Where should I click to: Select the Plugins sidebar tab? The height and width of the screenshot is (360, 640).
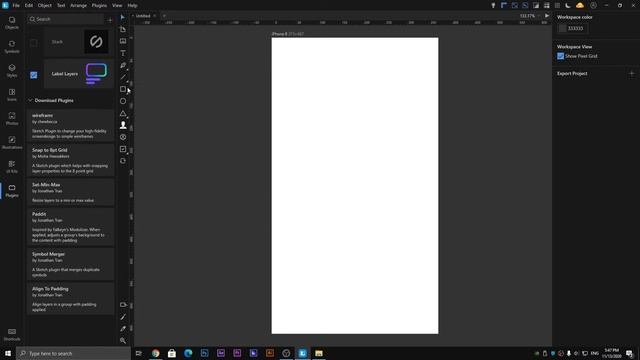pyautogui.click(x=12, y=191)
